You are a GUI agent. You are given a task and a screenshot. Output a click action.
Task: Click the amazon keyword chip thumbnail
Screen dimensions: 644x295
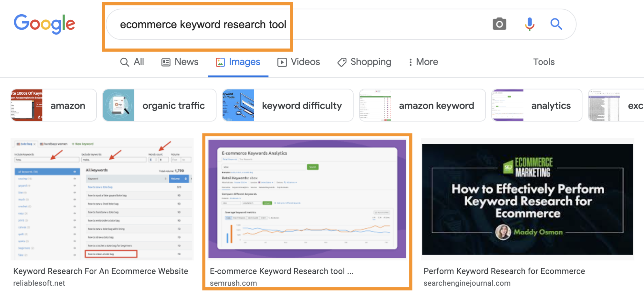375,105
